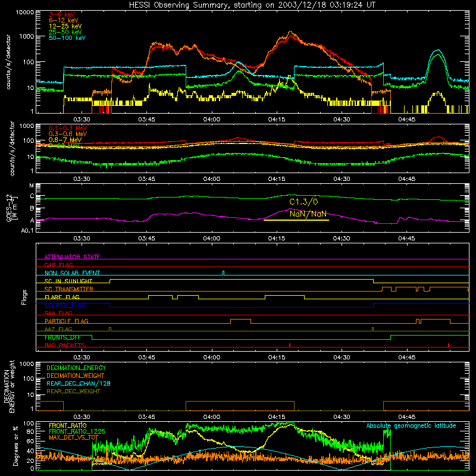The height and width of the screenshot is (476, 476).
Task: Click the GOES magenta curve peak near 04:18
Action: click(289, 209)
